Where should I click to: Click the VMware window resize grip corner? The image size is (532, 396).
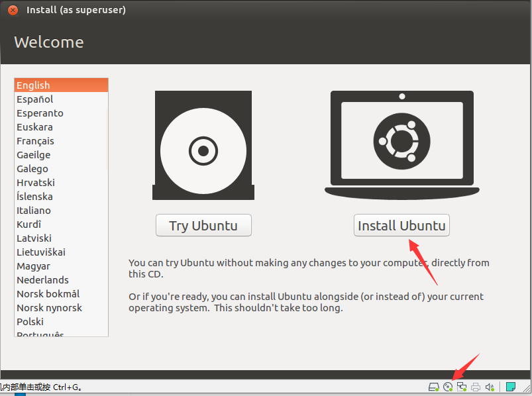pyautogui.click(x=527, y=389)
